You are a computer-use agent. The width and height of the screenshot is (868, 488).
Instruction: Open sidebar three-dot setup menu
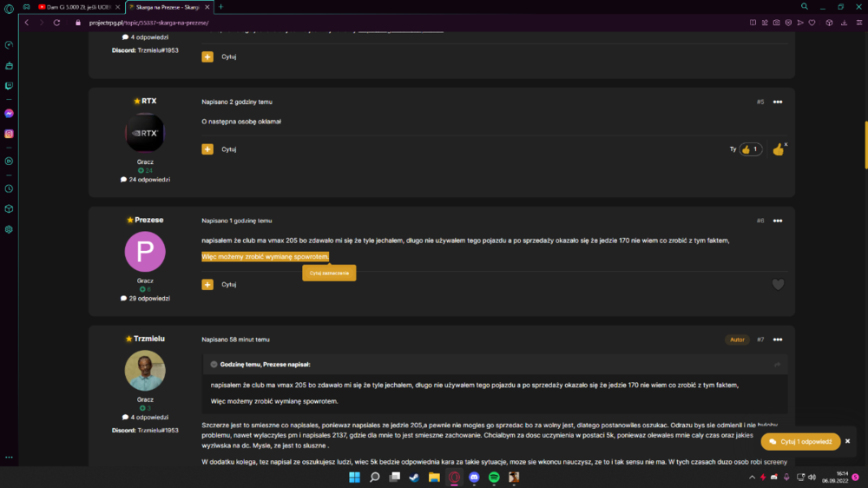click(x=9, y=458)
